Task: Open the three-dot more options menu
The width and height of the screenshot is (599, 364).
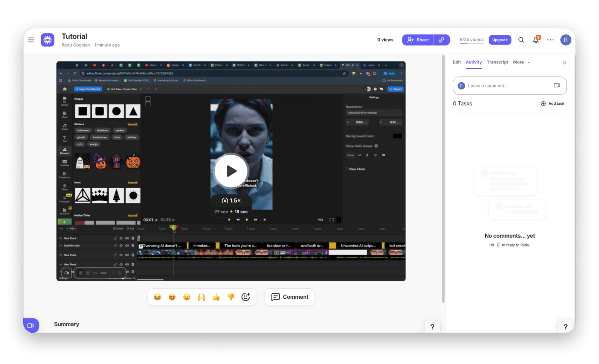Action: (550, 40)
